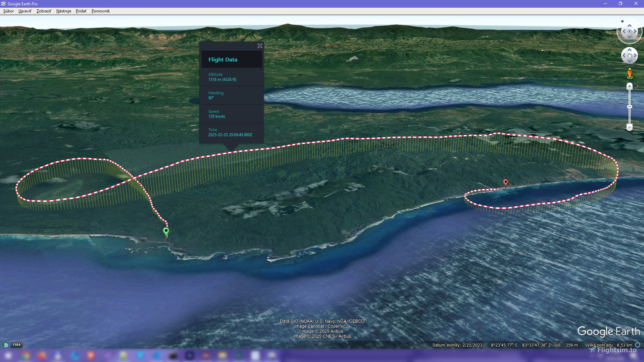Click the hand icon in the Move joystick
Screen dimensions: 644x362
pos(630,55)
